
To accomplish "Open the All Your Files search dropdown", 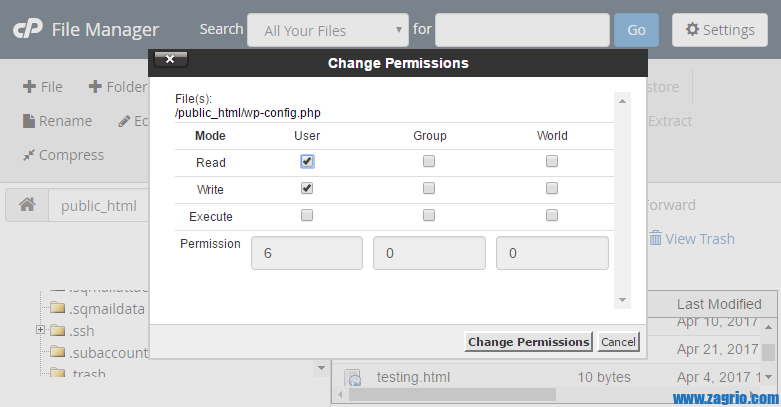I will pyautogui.click(x=328, y=31).
